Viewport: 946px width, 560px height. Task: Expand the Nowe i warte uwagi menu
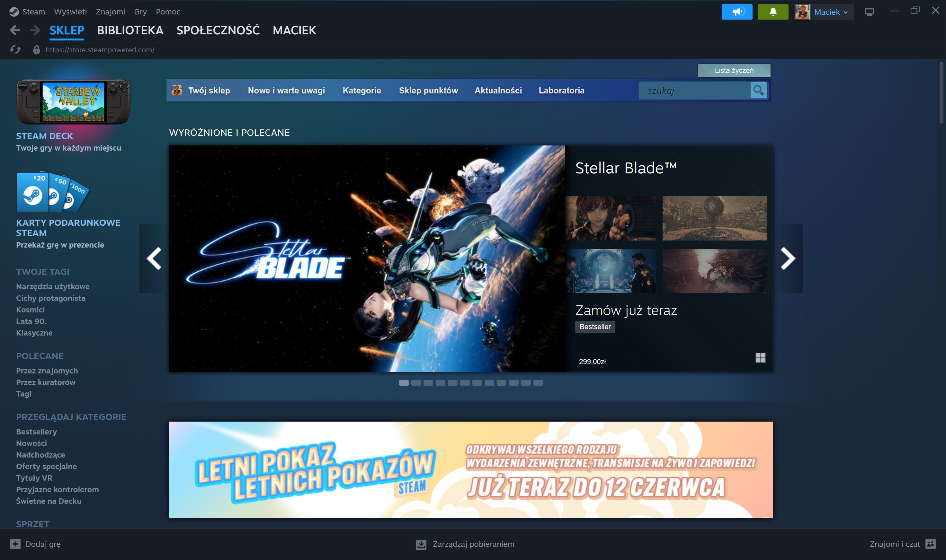pyautogui.click(x=286, y=91)
